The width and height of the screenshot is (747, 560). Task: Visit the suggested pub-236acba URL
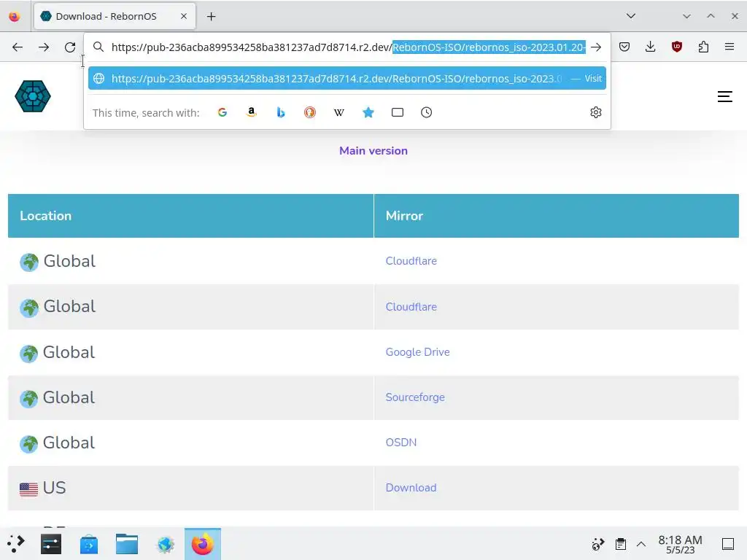(347, 79)
